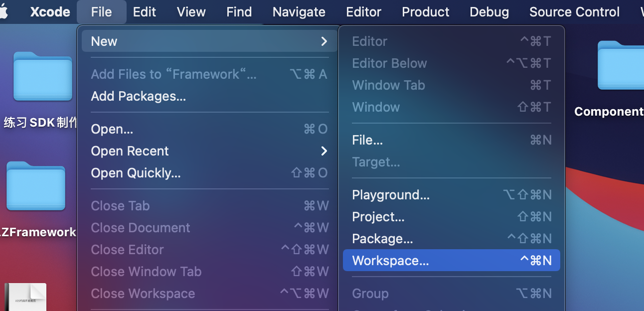Viewport: 644px width, 311px height.
Task: Open the Navigate menu
Action: tap(299, 11)
